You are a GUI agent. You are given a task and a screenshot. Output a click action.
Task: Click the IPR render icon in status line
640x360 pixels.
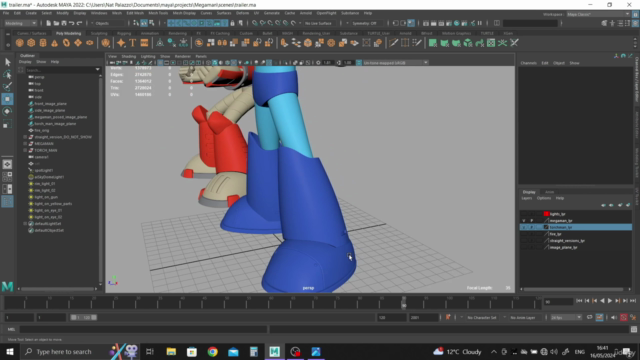[x=441, y=23]
